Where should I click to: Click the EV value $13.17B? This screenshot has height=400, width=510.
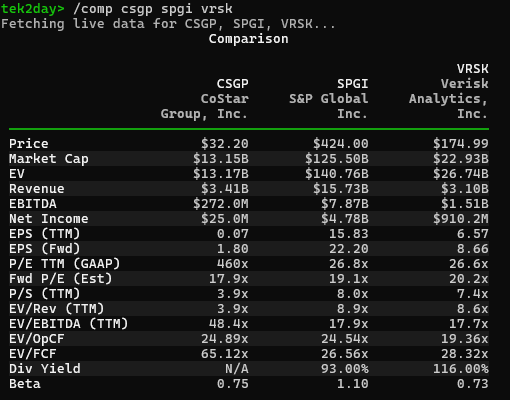[x=221, y=174]
